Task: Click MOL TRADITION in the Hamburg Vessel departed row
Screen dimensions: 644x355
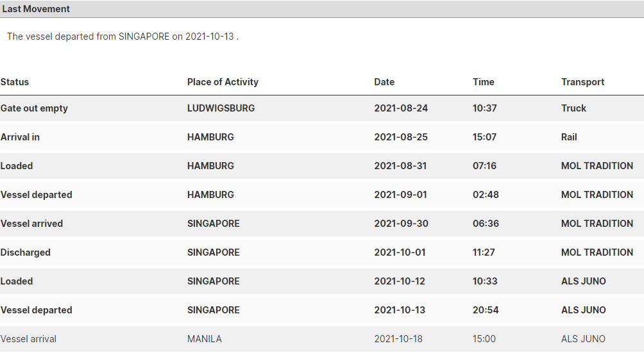Action: 597,195
